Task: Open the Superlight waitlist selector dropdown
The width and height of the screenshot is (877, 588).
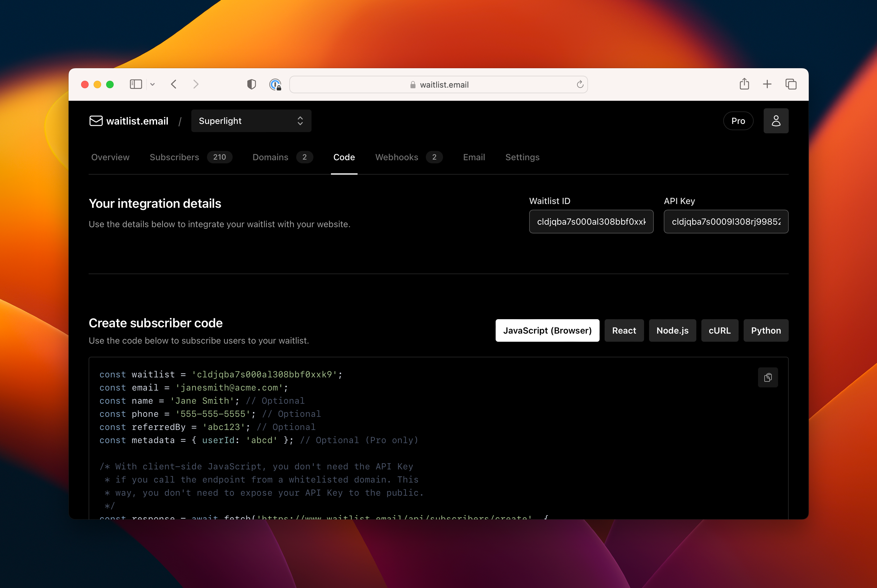Action: [x=251, y=121]
